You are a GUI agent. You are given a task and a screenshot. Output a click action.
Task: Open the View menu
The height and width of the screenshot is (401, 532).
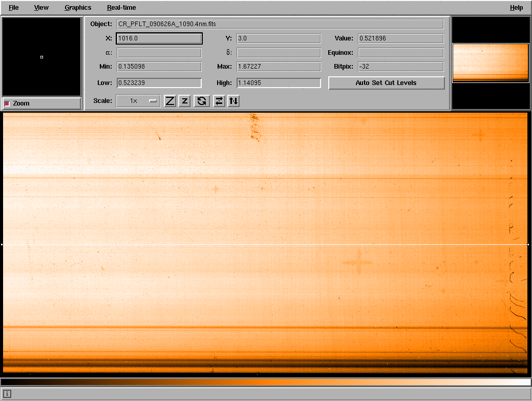pyautogui.click(x=41, y=8)
